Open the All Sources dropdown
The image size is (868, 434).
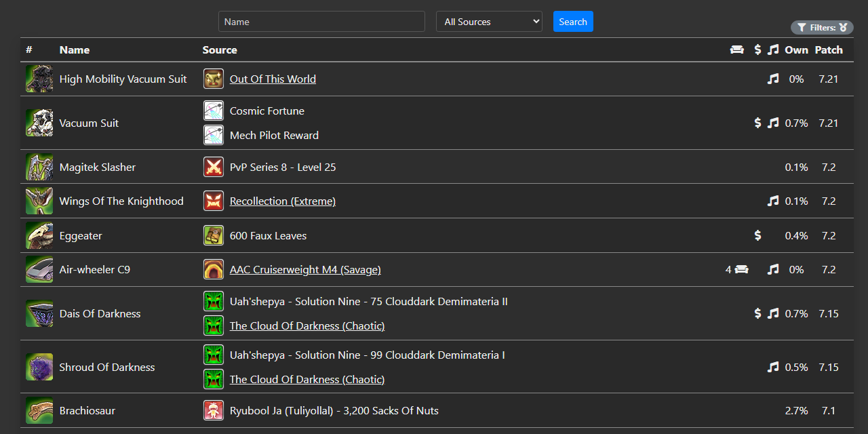tap(489, 22)
